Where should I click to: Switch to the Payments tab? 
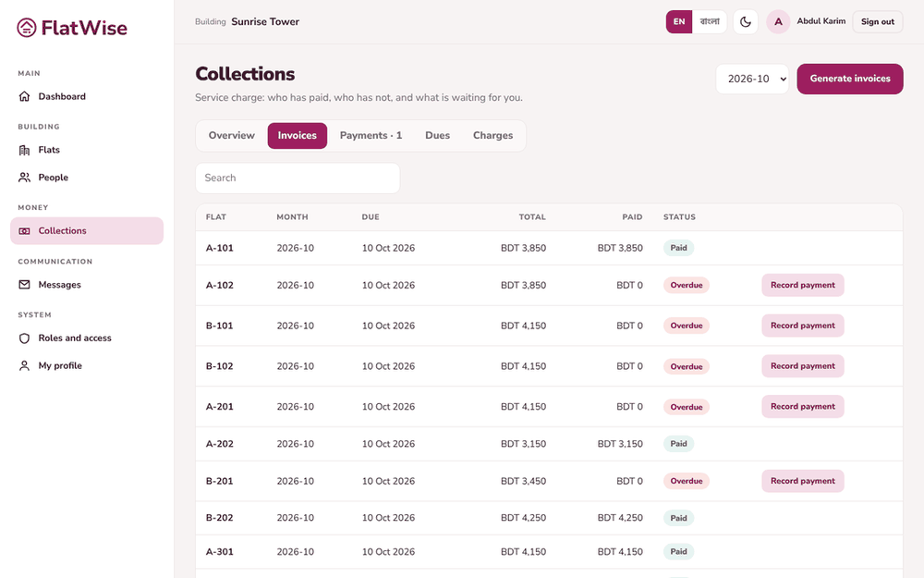tap(371, 136)
